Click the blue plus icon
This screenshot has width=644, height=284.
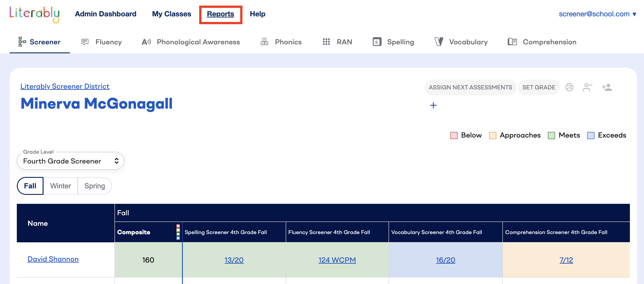coord(433,105)
